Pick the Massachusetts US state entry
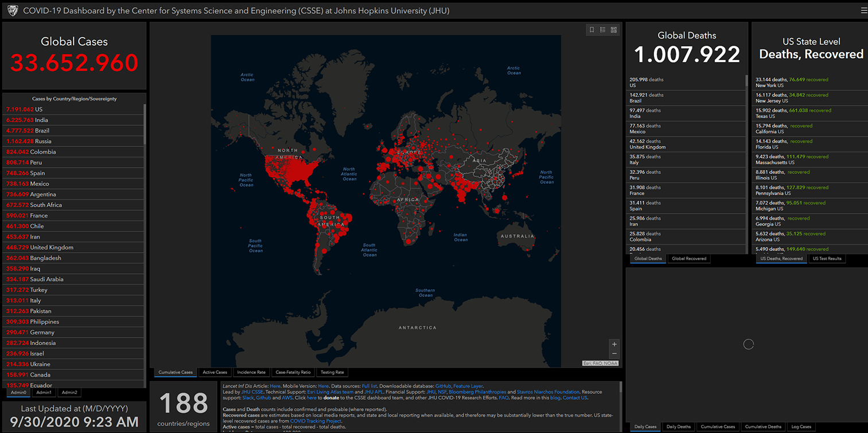The height and width of the screenshot is (433, 868). coord(810,160)
